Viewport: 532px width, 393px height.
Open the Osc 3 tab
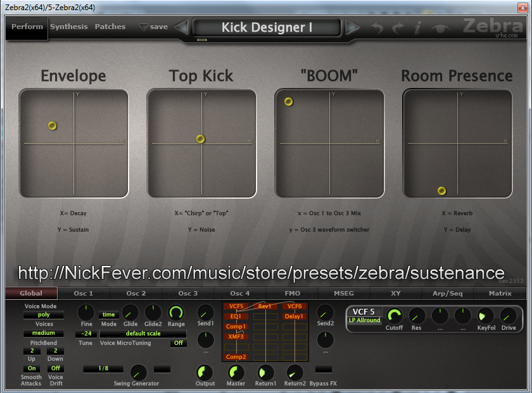188,293
